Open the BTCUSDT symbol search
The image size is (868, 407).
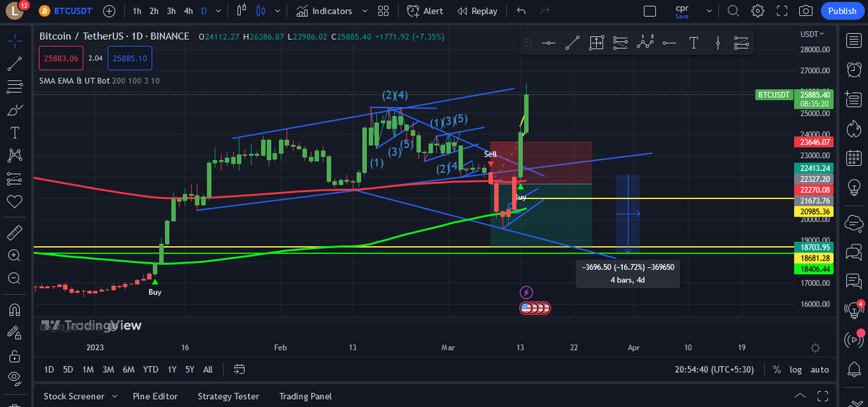[x=67, y=11]
